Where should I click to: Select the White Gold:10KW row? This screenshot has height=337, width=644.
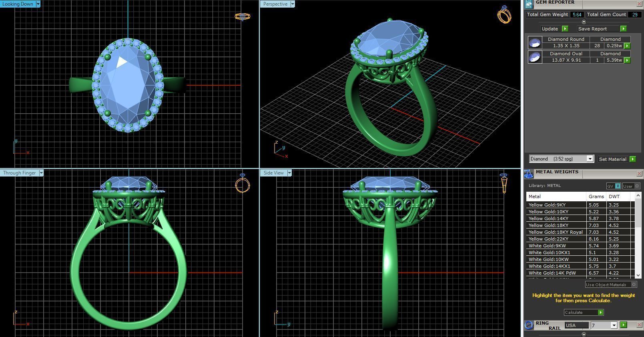click(580, 259)
